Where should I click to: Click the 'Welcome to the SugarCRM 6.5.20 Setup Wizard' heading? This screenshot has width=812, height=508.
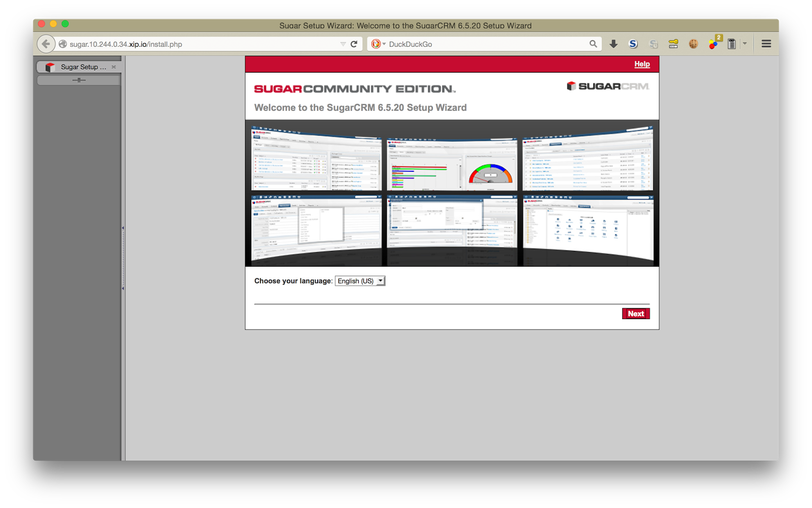point(360,108)
